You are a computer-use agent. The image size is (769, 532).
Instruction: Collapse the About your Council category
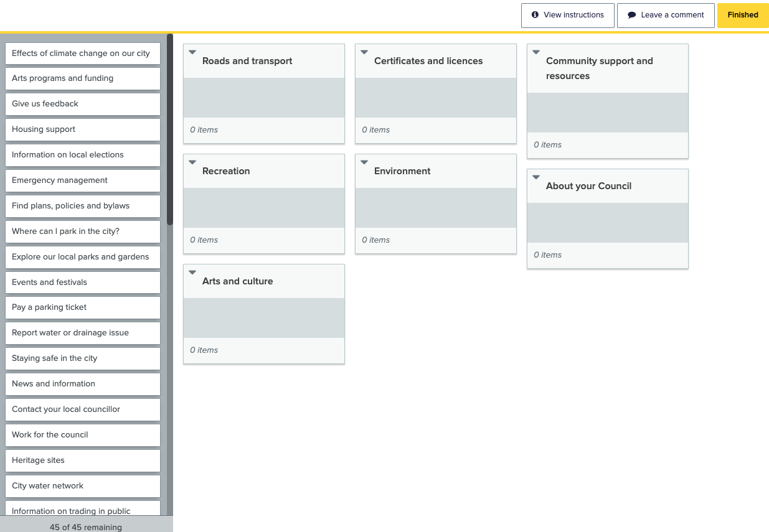pyautogui.click(x=536, y=177)
